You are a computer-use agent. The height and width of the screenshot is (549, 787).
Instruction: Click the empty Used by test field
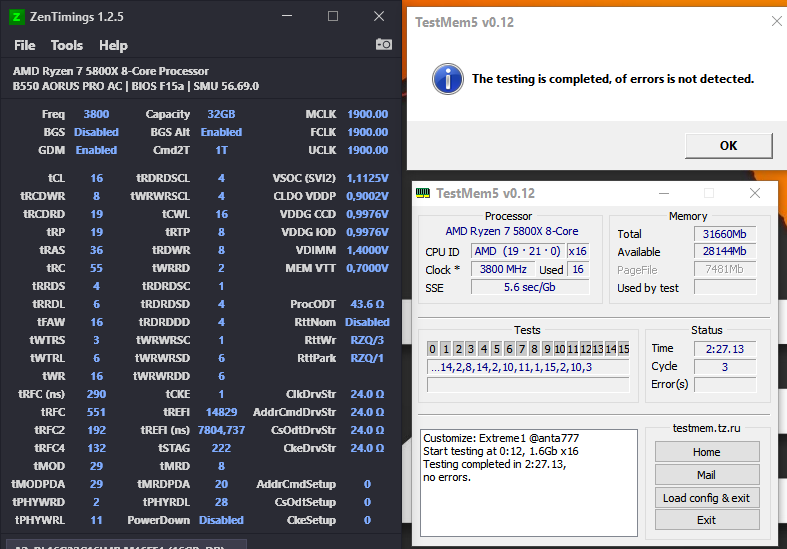[725, 288]
